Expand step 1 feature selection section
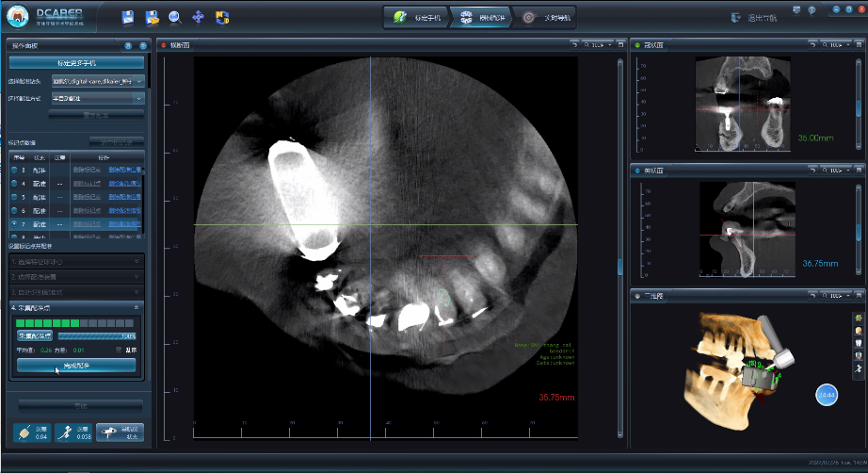Screen dimensions: 868x473 [x=137, y=261]
